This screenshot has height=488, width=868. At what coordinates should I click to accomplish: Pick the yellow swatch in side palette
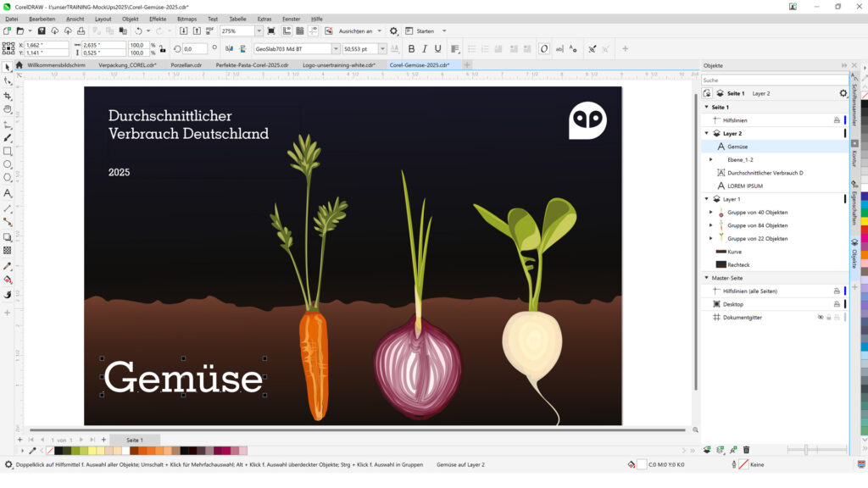864,223
